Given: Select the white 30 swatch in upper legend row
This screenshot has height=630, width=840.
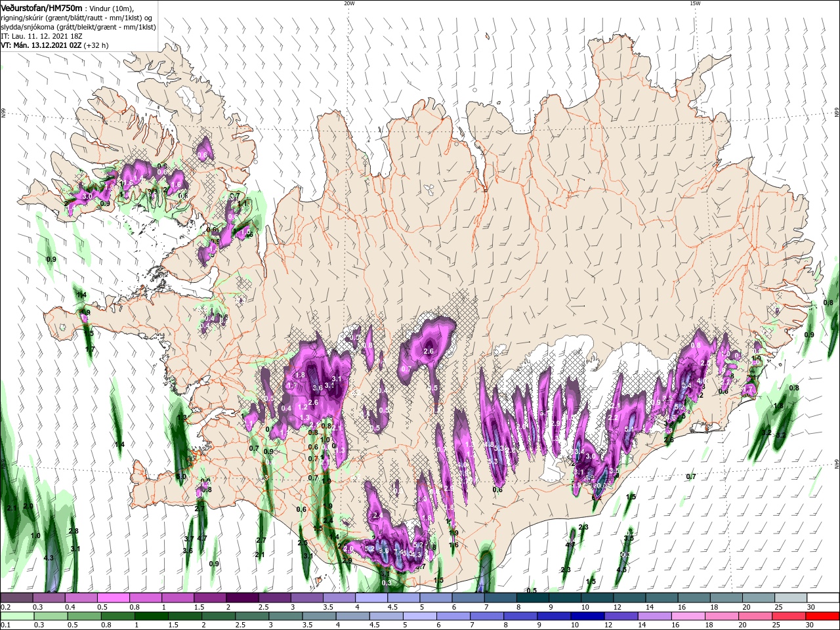Looking at the screenshot, I should tap(822, 598).
